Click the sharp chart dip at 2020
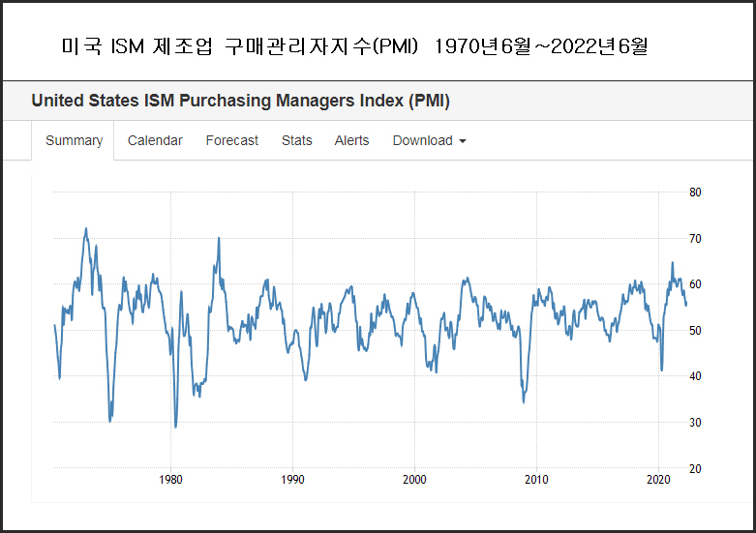This screenshot has width=756, height=533. (661, 370)
